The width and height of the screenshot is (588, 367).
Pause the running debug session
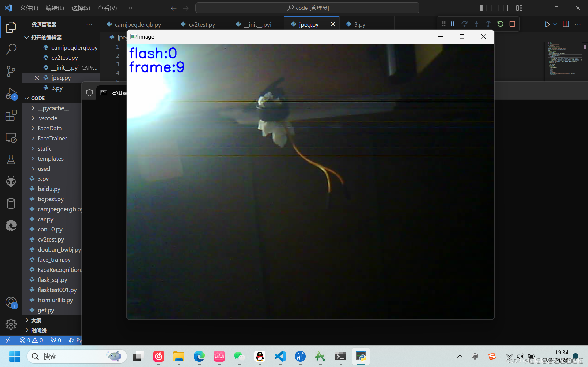tap(453, 24)
